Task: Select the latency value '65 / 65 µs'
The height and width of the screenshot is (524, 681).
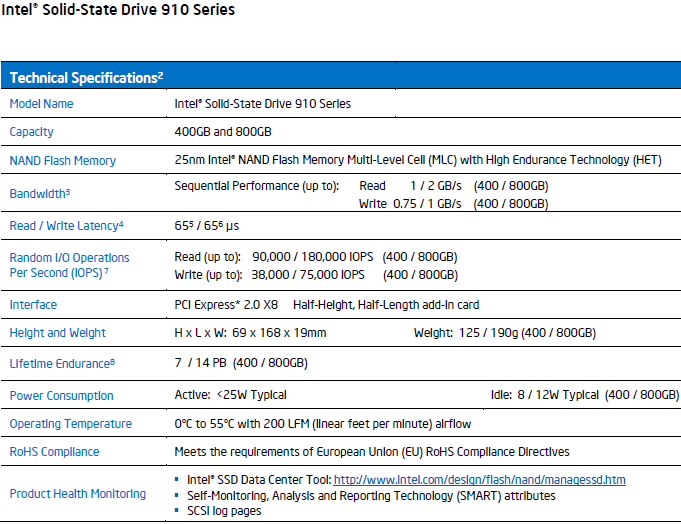Action: click(207, 226)
